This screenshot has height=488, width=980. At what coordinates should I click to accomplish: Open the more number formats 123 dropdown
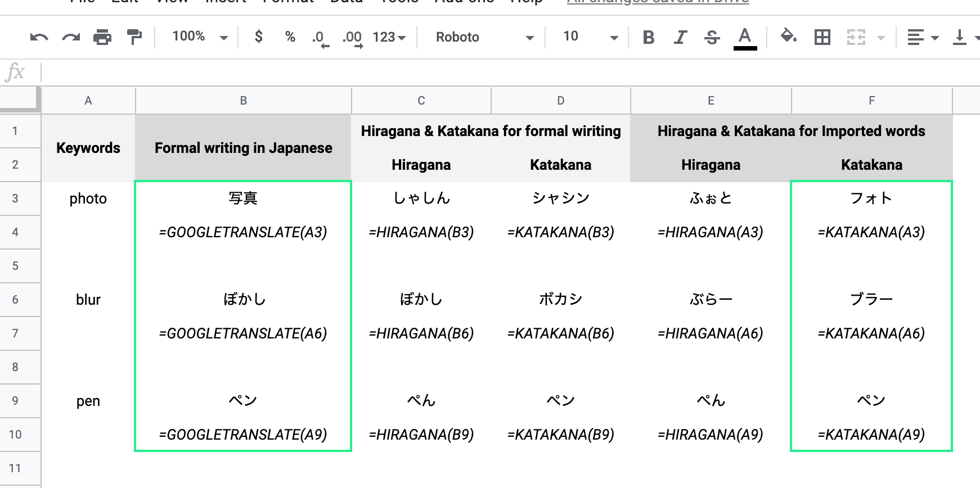pos(389,37)
